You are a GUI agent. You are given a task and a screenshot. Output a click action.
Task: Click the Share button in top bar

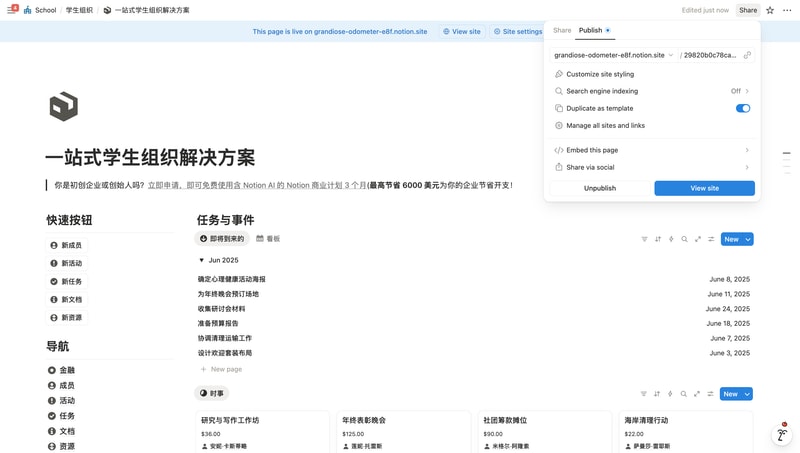[748, 10]
